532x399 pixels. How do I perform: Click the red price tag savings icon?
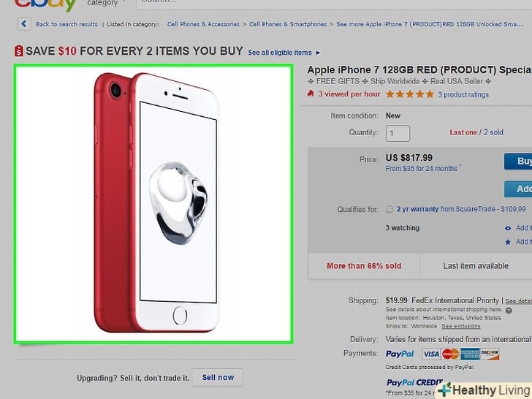click(x=18, y=51)
